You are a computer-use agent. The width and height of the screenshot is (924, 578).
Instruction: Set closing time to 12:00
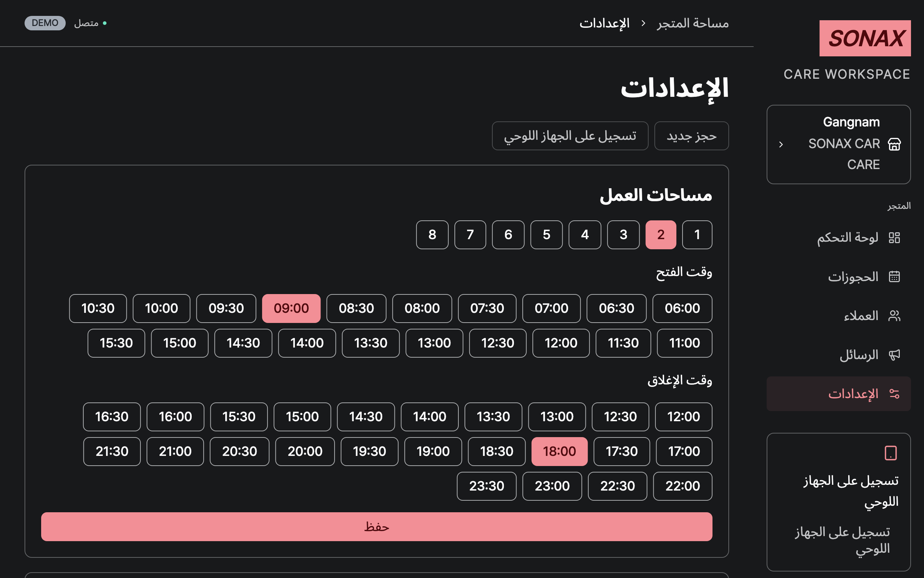coord(684,417)
